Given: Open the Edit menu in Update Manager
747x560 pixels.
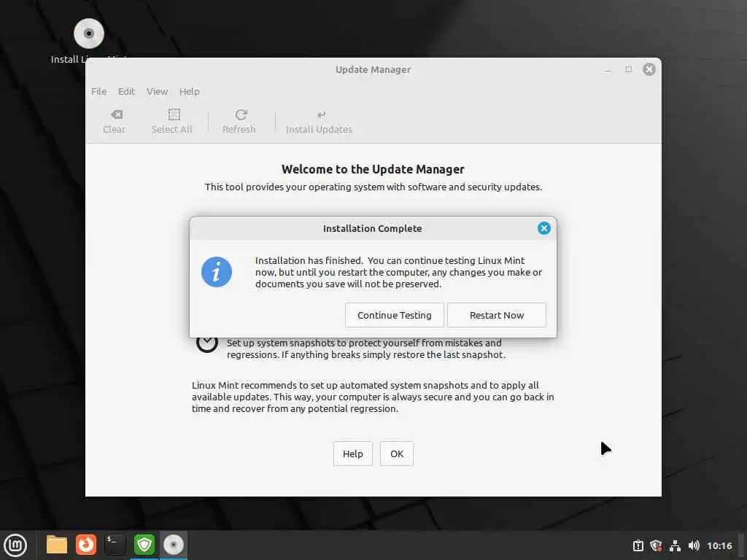Looking at the screenshot, I should pos(126,91).
